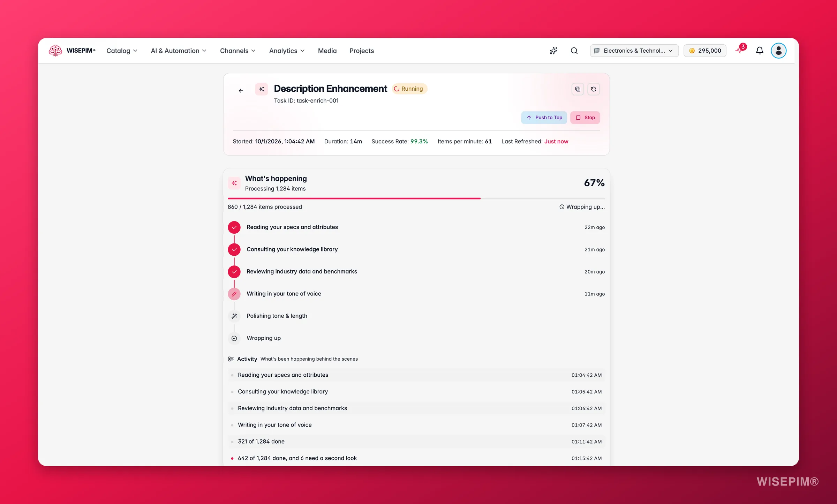The width and height of the screenshot is (837, 504).
Task: Click the 'Task ID: task-enrich-001' text
Action: pyautogui.click(x=306, y=100)
